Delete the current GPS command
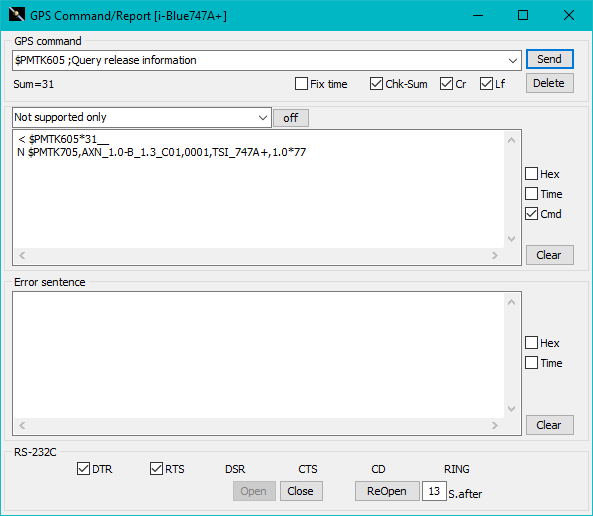 pyautogui.click(x=550, y=83)
